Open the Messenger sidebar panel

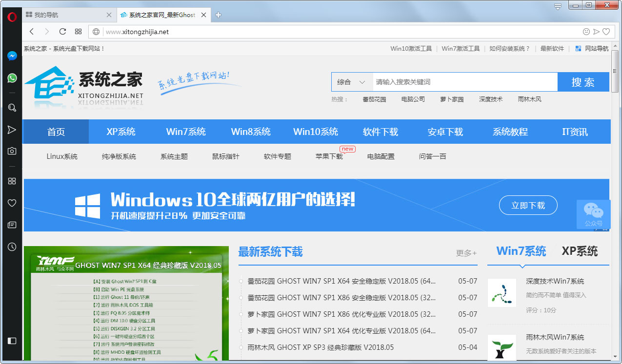[12, 56]
